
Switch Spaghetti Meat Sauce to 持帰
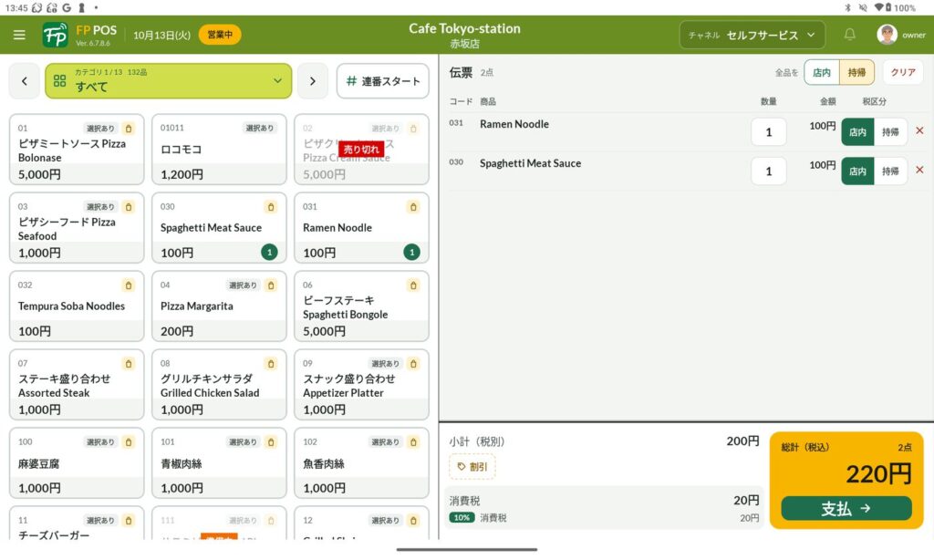coord(890,171)
